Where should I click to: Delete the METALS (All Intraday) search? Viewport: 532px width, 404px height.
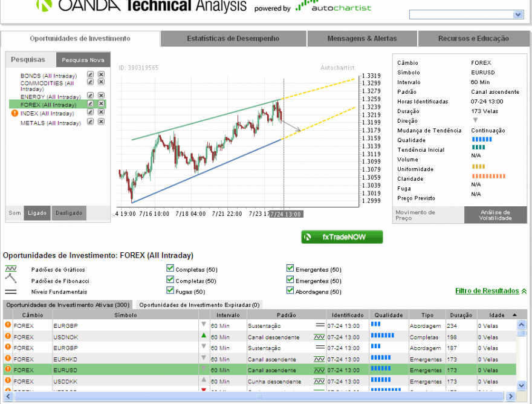coord(101,122)
